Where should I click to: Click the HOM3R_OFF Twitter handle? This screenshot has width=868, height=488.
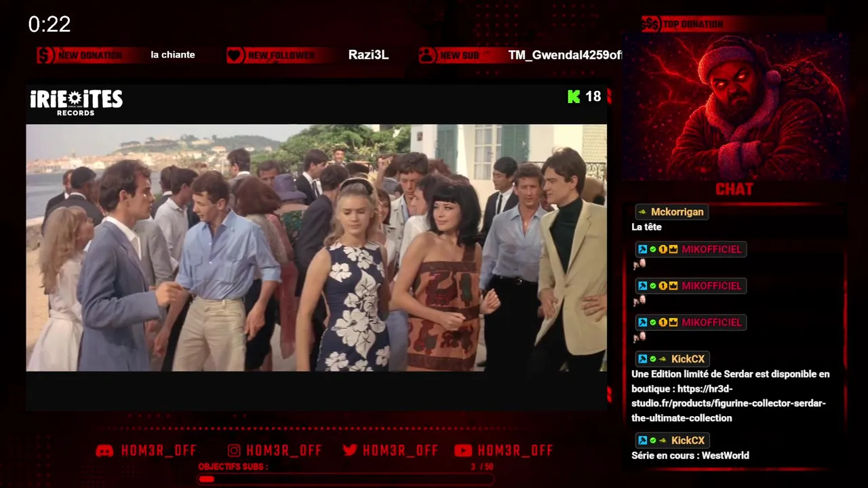[x=401, y=451]
